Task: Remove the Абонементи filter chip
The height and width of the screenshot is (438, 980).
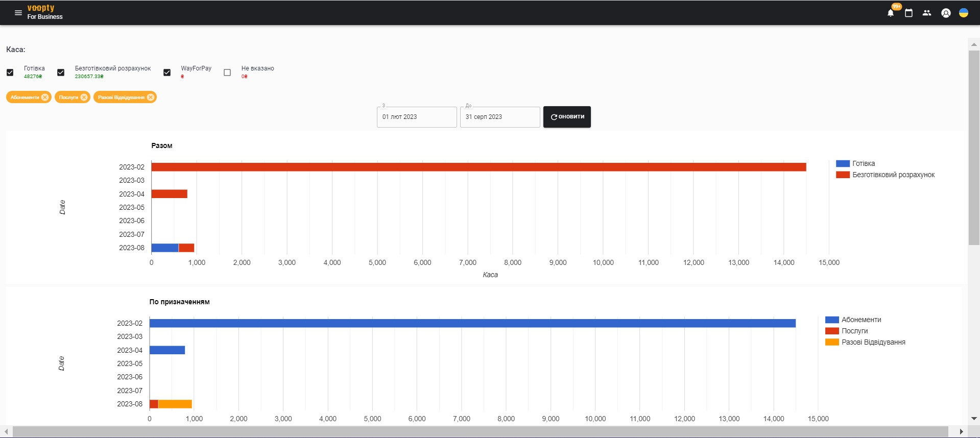Action: pos(45,97)
